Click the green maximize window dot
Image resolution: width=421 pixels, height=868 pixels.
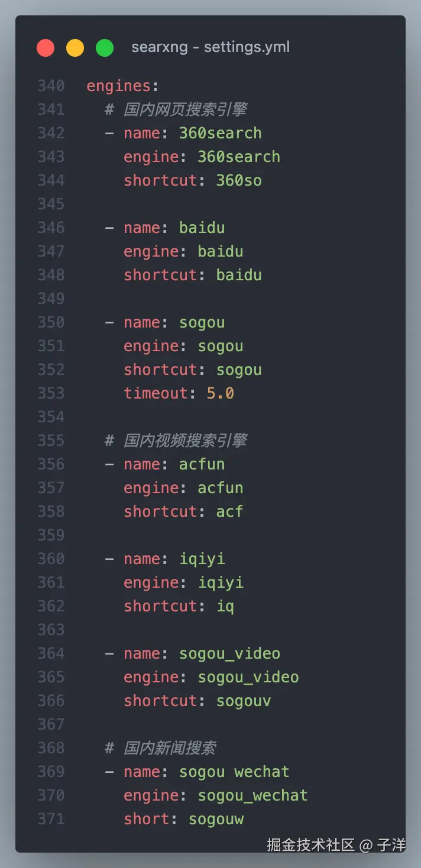pyautogui.click(x=105, y=48)
